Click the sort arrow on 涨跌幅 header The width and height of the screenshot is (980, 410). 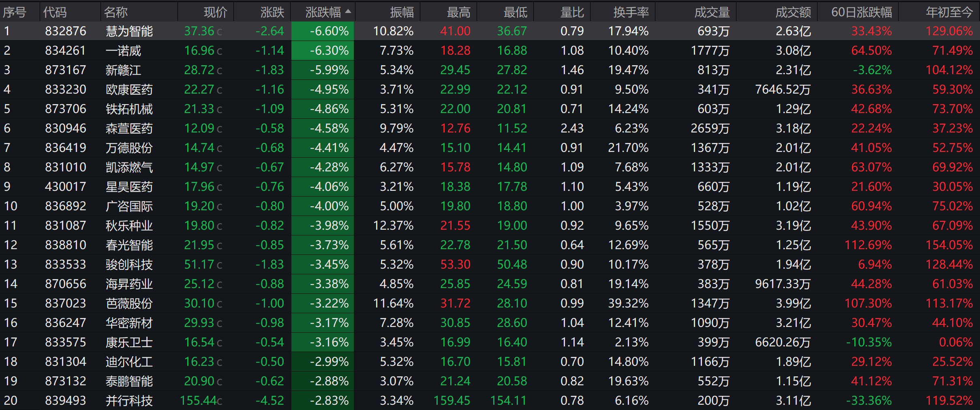[x=348, y=12]
